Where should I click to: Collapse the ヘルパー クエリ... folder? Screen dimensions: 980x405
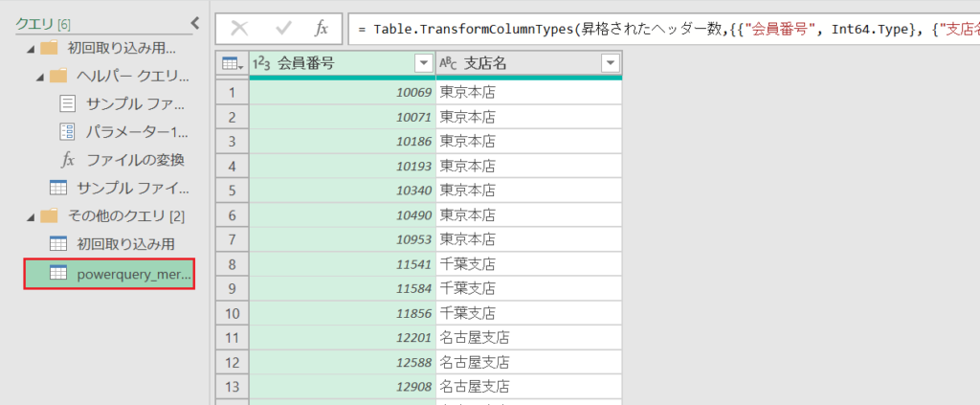(40, 77)
